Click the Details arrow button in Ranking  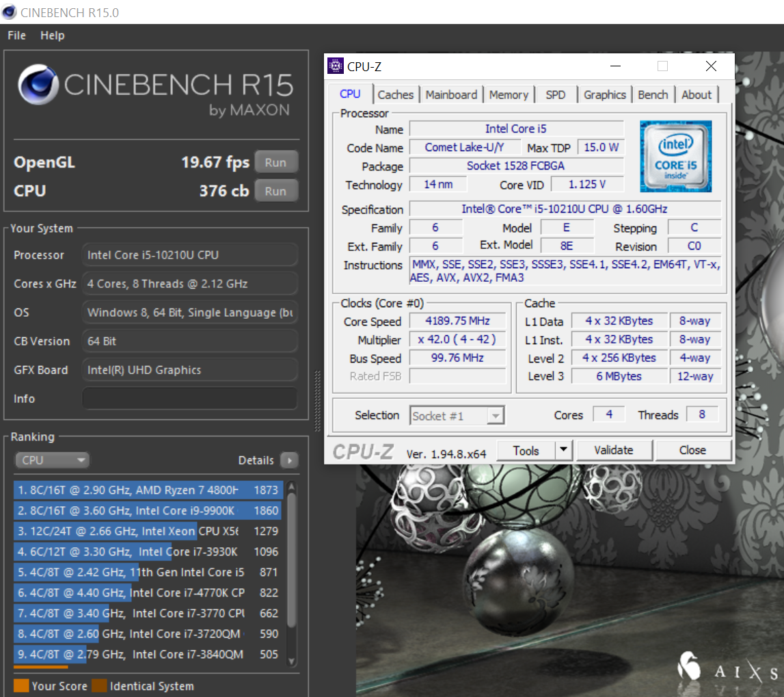tap(290, 460)
